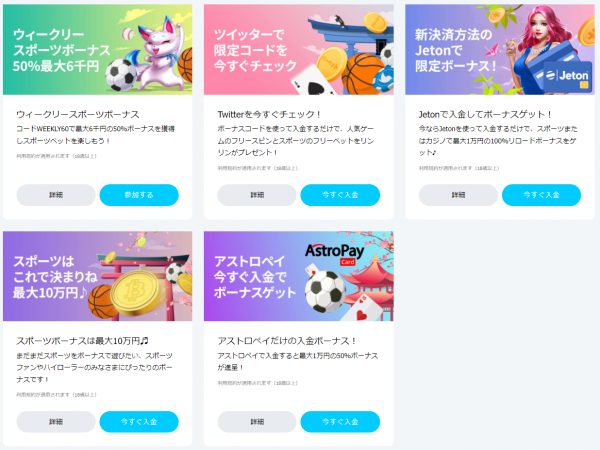Click 今すぐ入金 button on Jeton bonus card
The image size is (600, 450).
pyautogui.click(x=541, y=195)
